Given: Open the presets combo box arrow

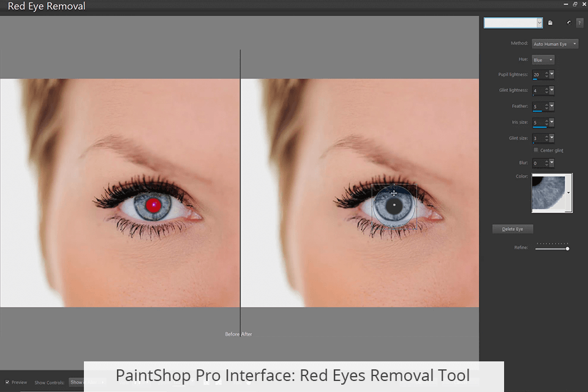Looking at the screenshot, I should click(x=539, y=23).
